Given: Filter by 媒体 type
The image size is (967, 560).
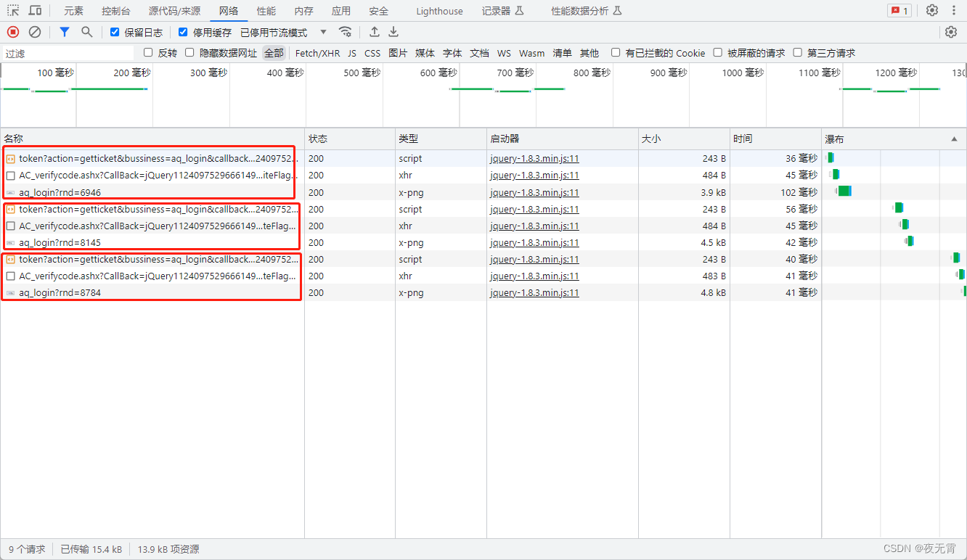Looking at the screenshot, I should point(425,53).
